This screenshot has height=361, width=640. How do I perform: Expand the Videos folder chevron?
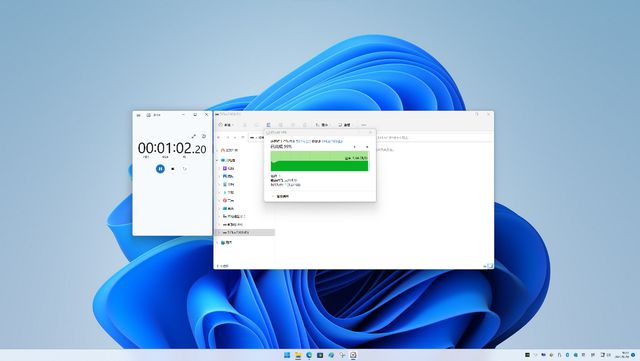pyautogui.click(x=219, y=168)
